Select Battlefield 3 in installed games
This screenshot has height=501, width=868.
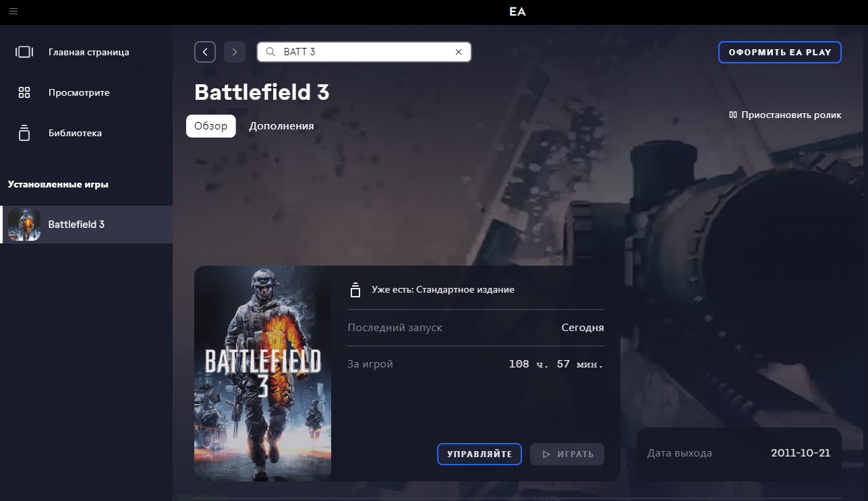[86, 225]
